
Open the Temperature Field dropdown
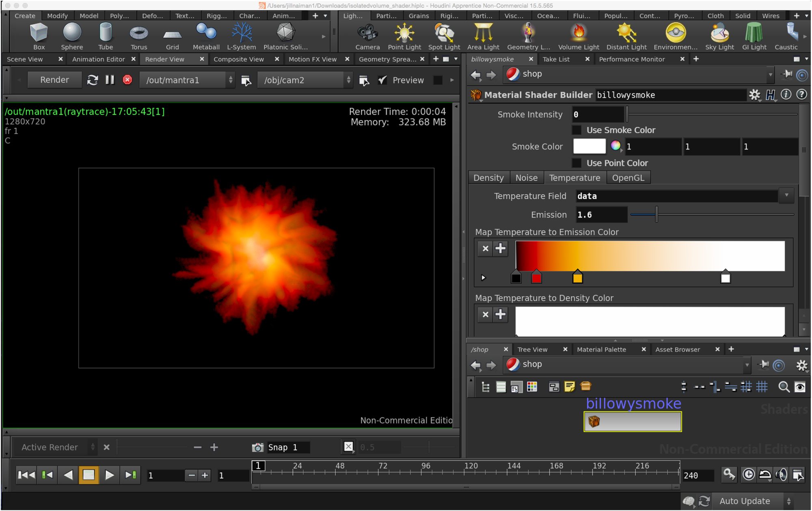coord(786,196)
